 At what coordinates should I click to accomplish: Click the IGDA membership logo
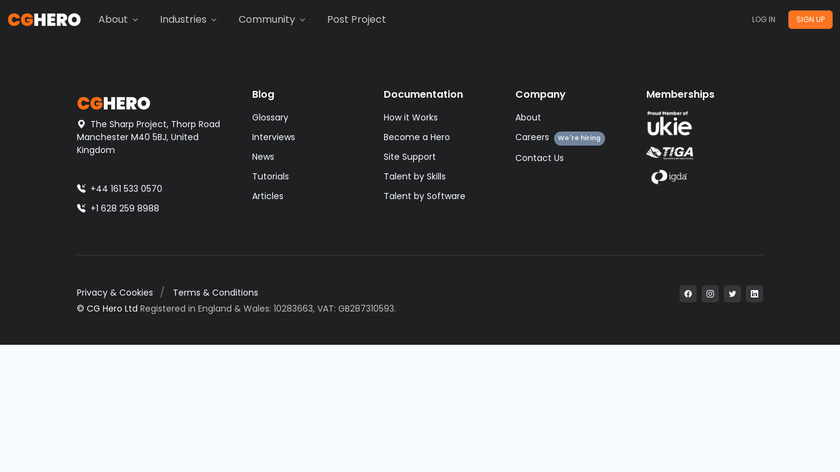(x=668, y=177)
